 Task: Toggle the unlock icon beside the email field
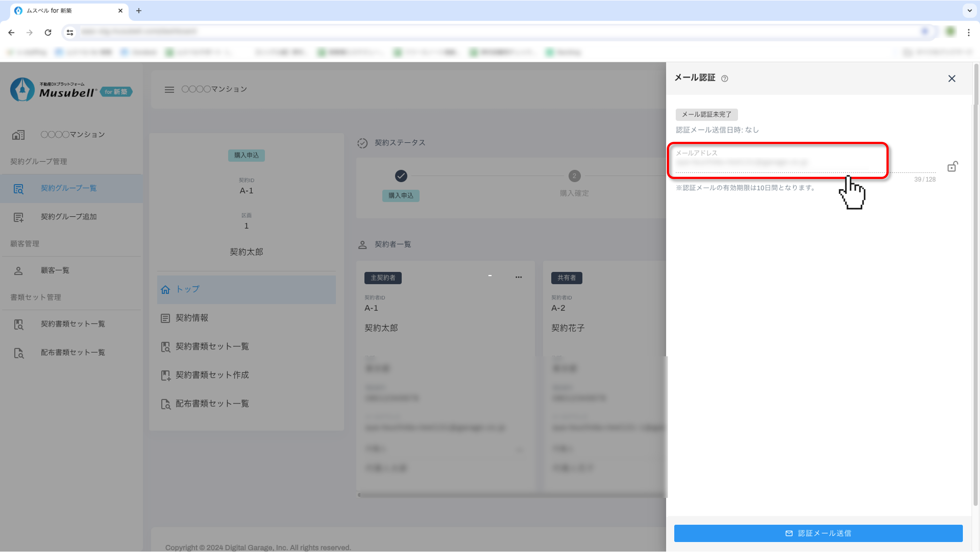[x=952, y=167]
